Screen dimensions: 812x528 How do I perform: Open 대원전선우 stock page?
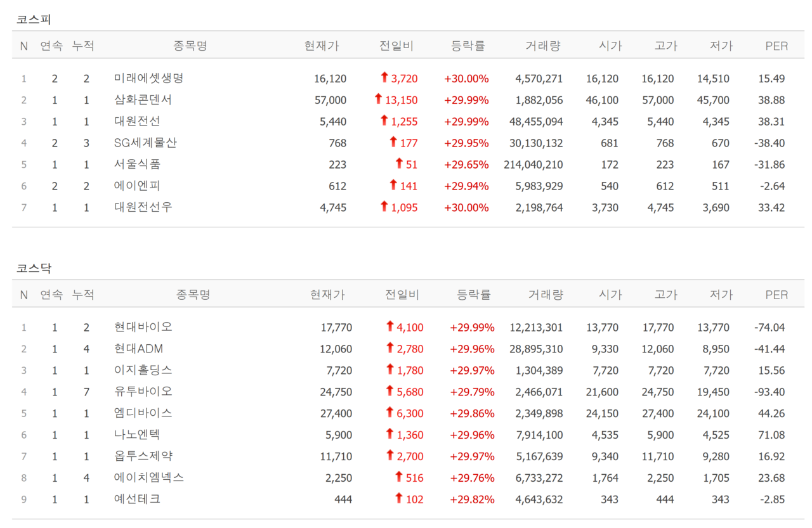coord(143,208)
